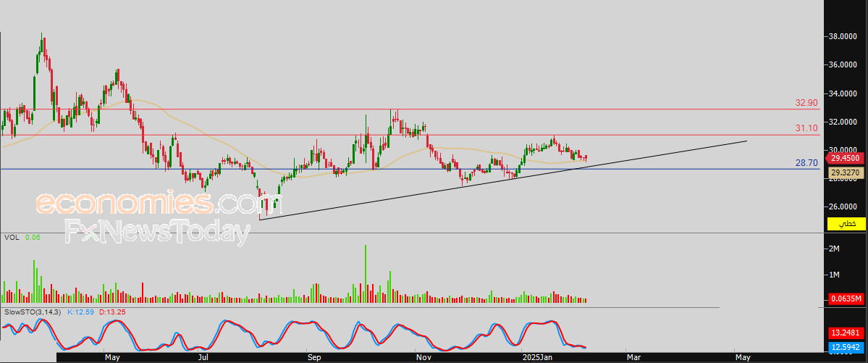Click the 36.0000 price axis label
Screen dimensions: 868x363
(x=843, y=64)
